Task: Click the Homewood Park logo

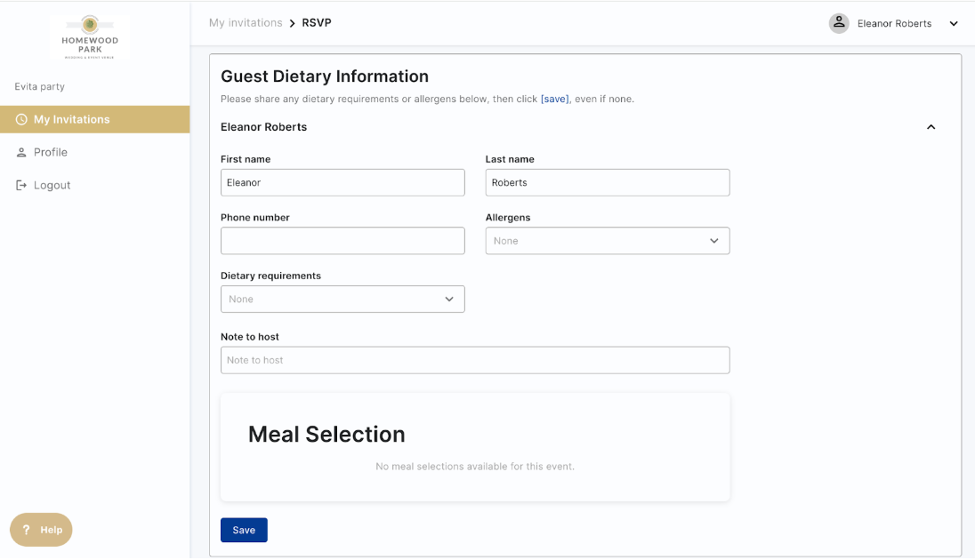Action: coord(90,36)
